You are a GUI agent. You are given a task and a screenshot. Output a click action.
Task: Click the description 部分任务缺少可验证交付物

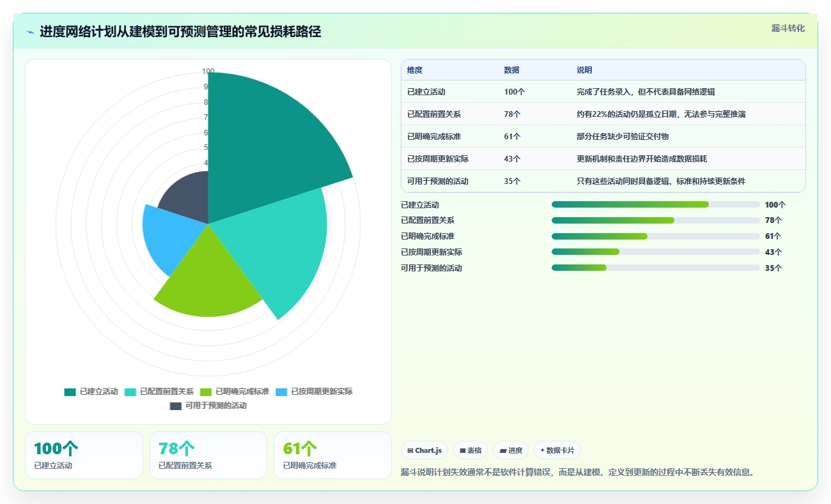pos(623,137)
